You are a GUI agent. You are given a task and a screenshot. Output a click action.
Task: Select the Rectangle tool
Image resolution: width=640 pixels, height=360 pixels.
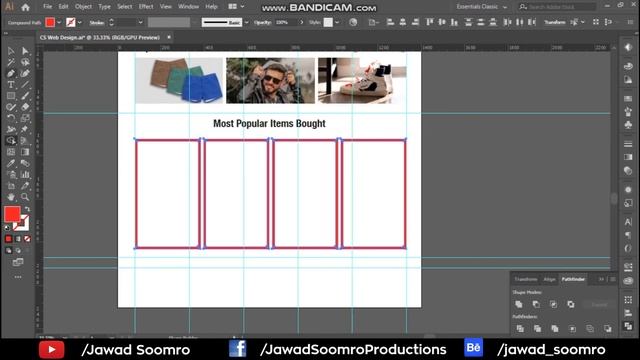click(11, 96)
